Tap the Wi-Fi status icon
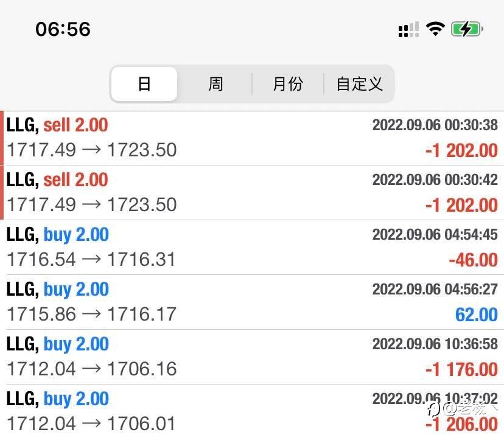 [435, 29]
